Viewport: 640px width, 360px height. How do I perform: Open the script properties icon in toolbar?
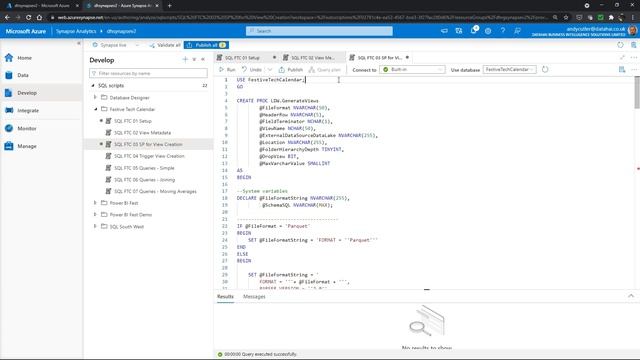pyautogui.click(x=622, y=70)
